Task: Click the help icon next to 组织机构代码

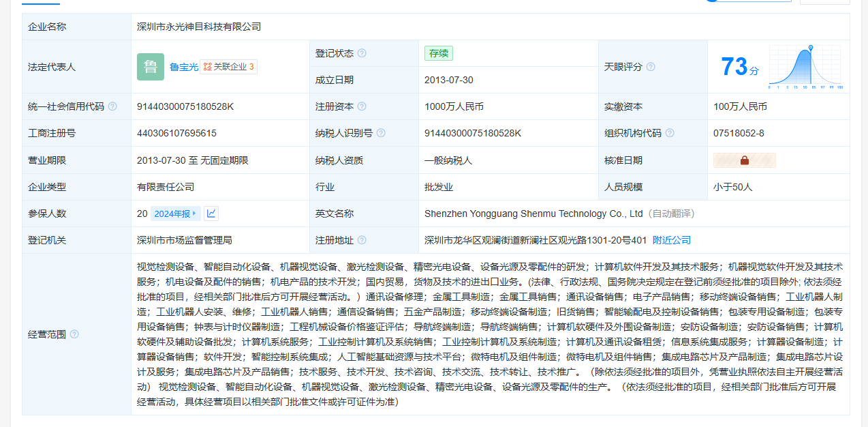Action: [x=670, y=133]
